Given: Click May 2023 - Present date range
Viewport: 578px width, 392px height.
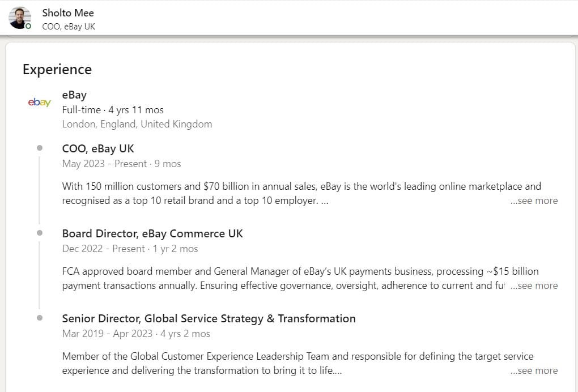Looking at the screenshot, I should tap(96, 164).
